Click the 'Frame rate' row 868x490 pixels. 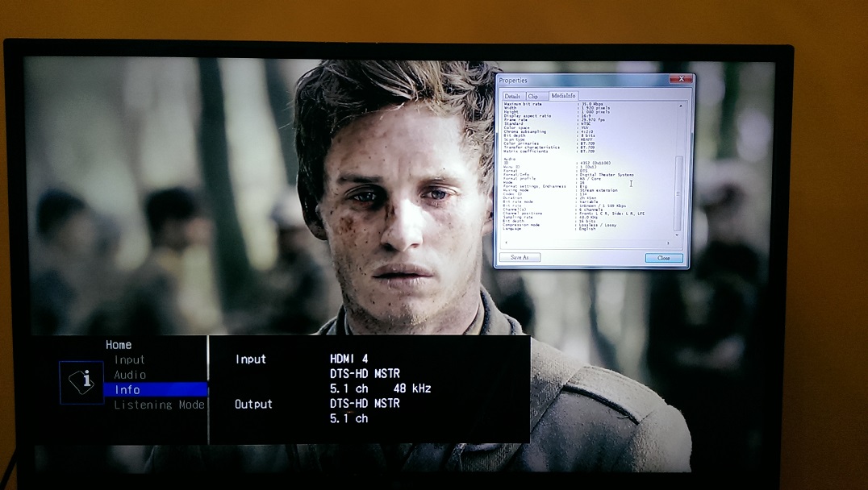click(555, 119)
